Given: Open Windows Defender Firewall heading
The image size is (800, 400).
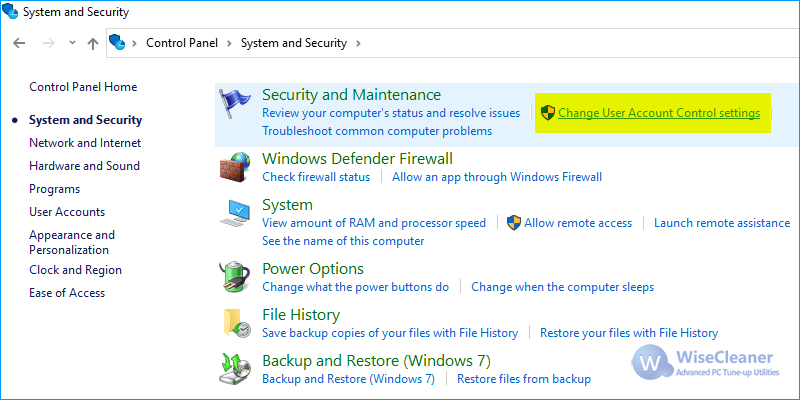Looking at the screenshot, I should coord(357,159).
